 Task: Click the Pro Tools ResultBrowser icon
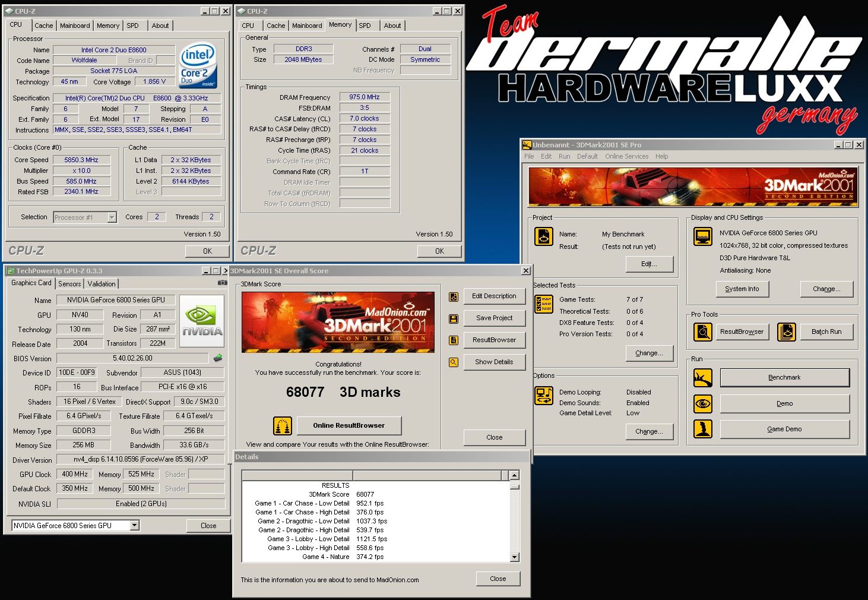703,331
